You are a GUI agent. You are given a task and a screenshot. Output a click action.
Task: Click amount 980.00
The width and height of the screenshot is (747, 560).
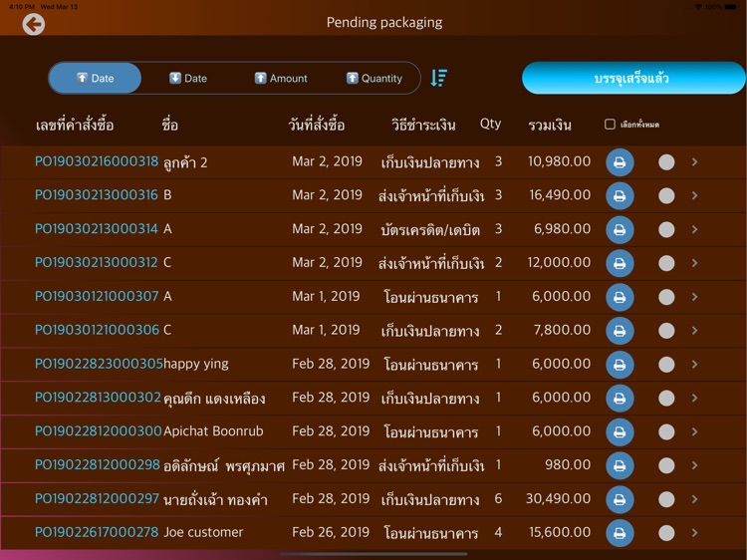point(568,464)
